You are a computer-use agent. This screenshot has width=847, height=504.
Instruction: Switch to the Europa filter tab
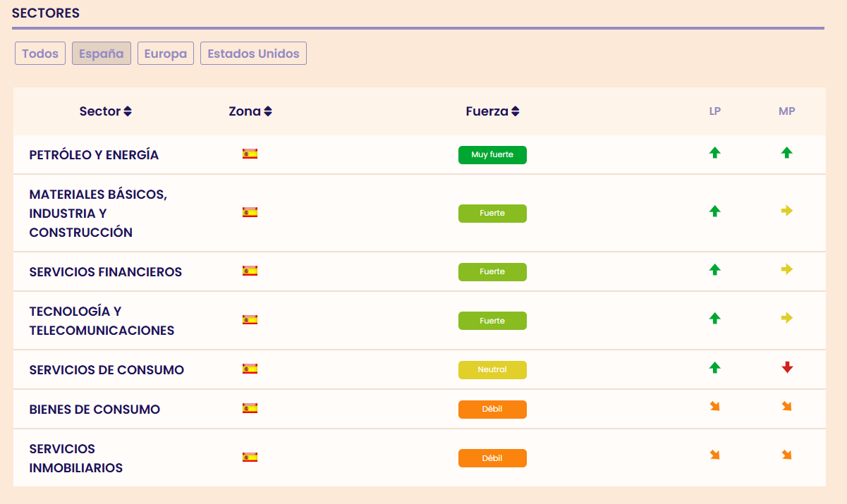click(166, 54)
